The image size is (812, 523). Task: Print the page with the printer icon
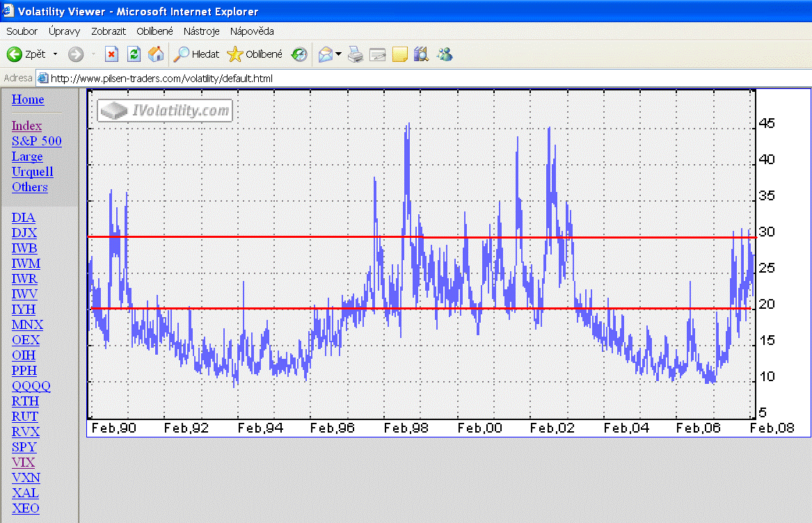pyautogui.click(x=356, y=54)
